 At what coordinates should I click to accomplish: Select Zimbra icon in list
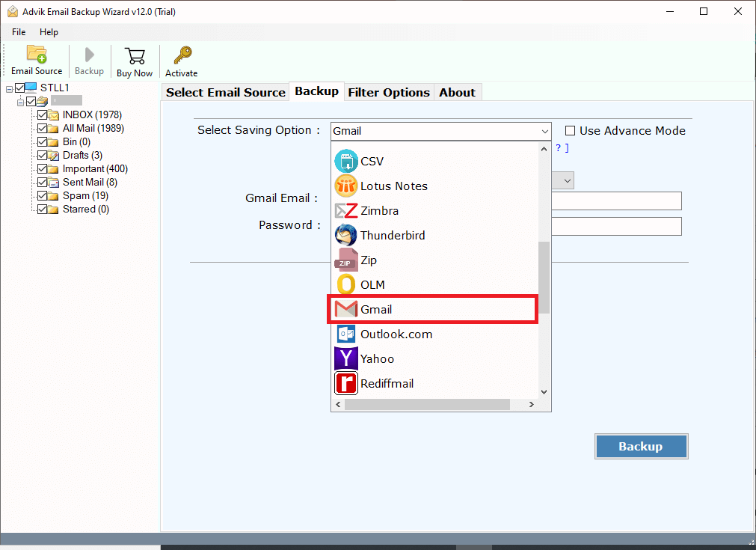point(345,210)
